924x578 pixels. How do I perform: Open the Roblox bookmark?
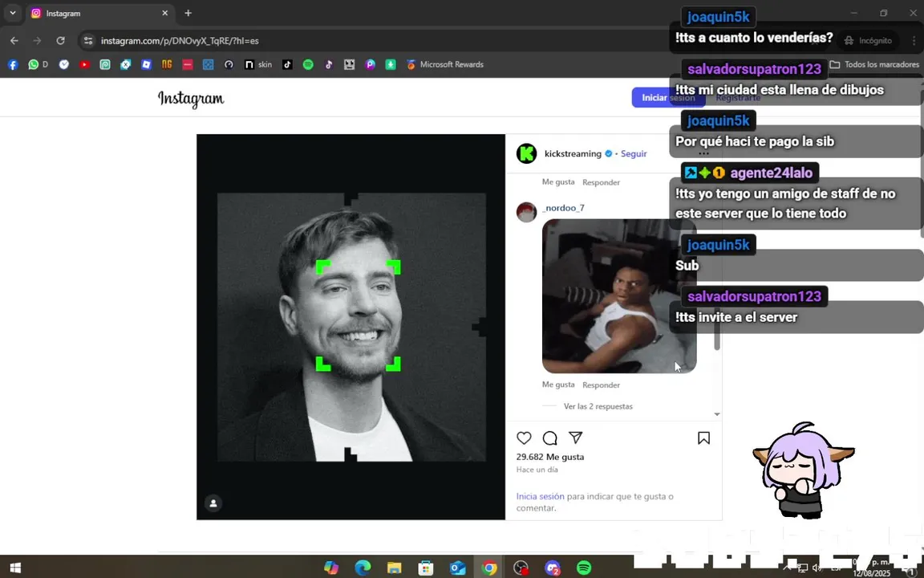coord(146,65)
